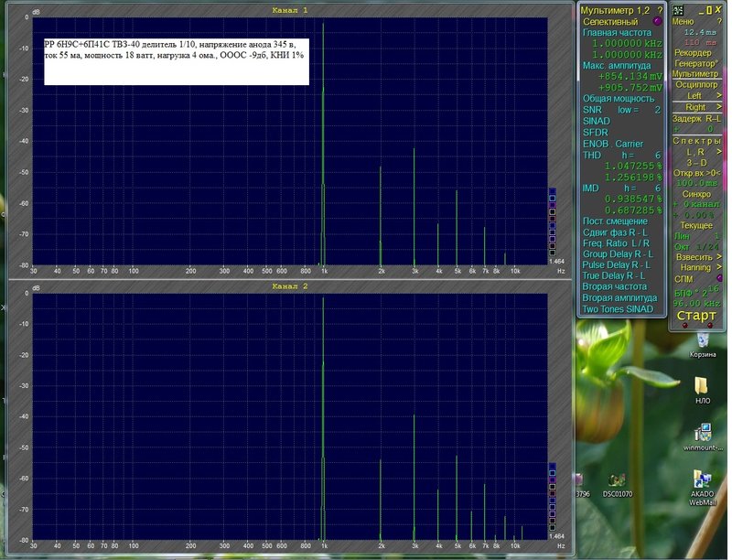
Task: Open the DSC01070 desktop image icon
Action: (x=617, y=486)
